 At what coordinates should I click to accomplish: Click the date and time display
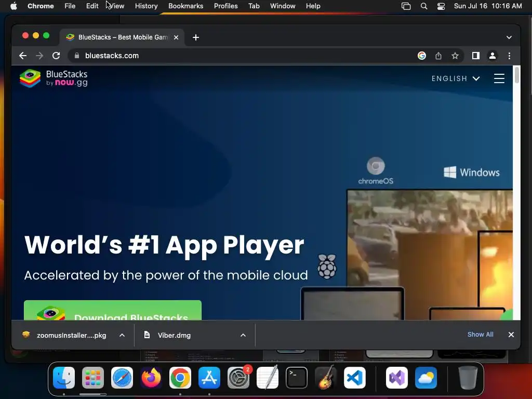pos(488,6)
